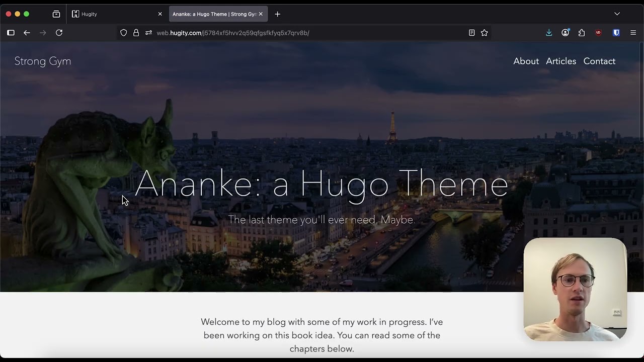Open the Extensions puzzle-piece icon
The width and height of the screenshot is (644, 362).
coord(582,33)
